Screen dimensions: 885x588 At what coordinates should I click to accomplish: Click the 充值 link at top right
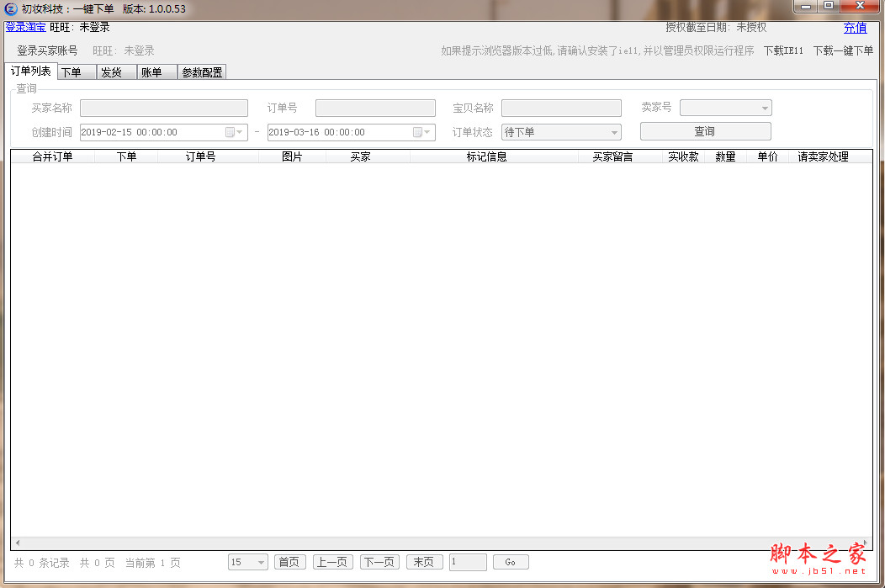click(x=855, y=27)
